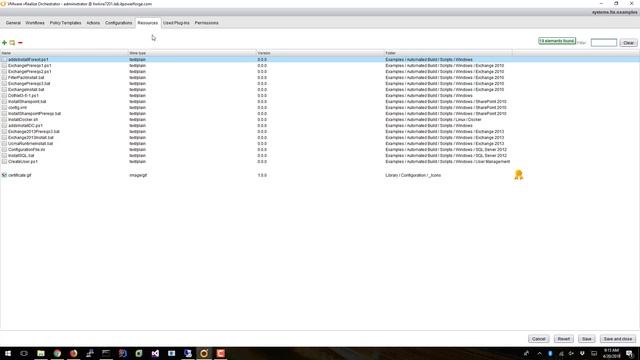Select the InstallSQL.bat resource
Screen dimensions: 640x360
[x=21, y=156]
